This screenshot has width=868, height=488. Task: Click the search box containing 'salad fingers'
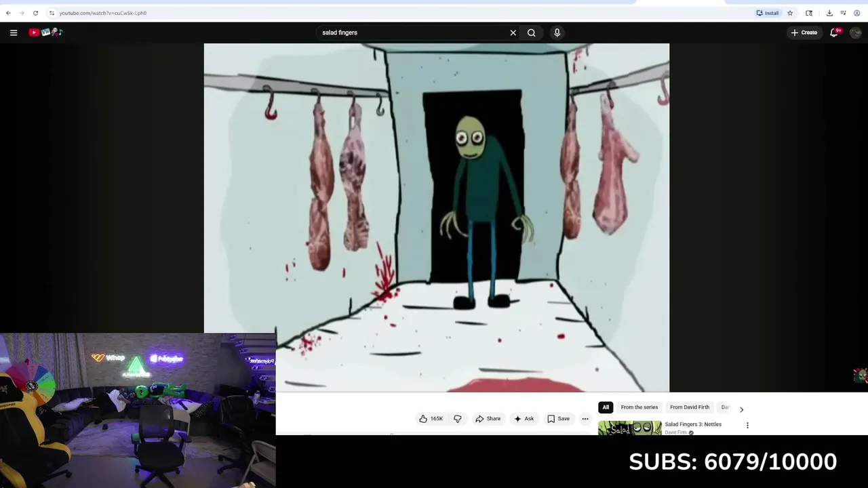coord(414,33)
